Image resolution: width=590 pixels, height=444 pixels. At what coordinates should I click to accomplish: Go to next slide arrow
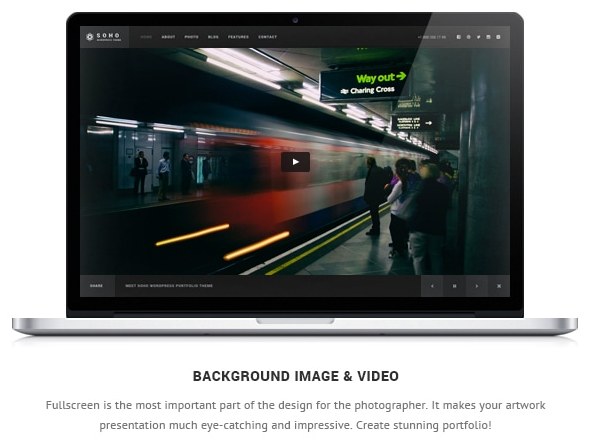point(477,286)
